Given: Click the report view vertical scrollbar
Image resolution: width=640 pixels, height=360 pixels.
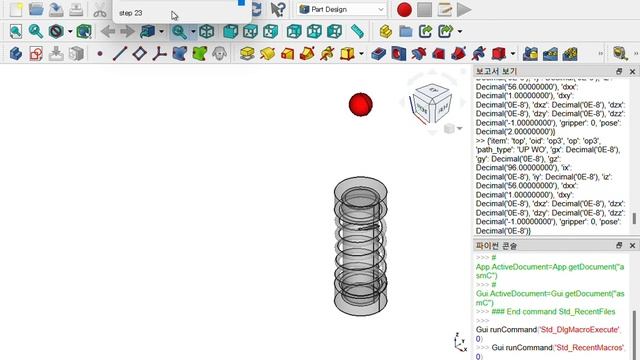Looking at the screenshot, I should pyautogui.click(x=634, y=219).
